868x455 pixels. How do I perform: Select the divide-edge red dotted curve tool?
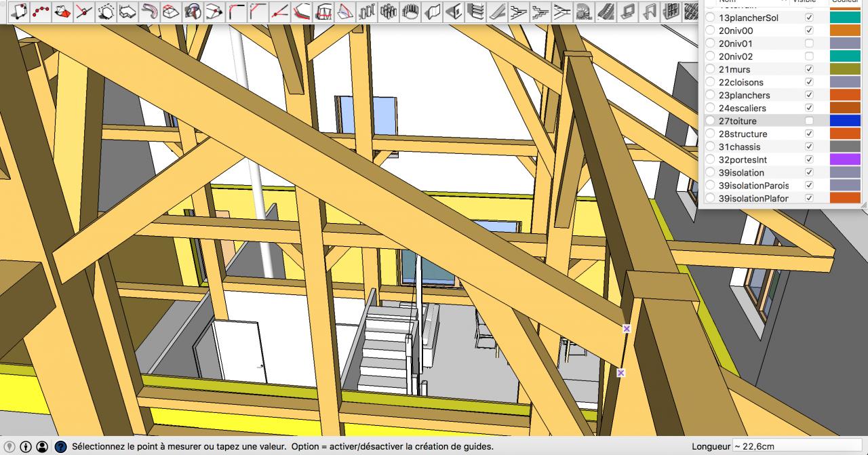42,11
